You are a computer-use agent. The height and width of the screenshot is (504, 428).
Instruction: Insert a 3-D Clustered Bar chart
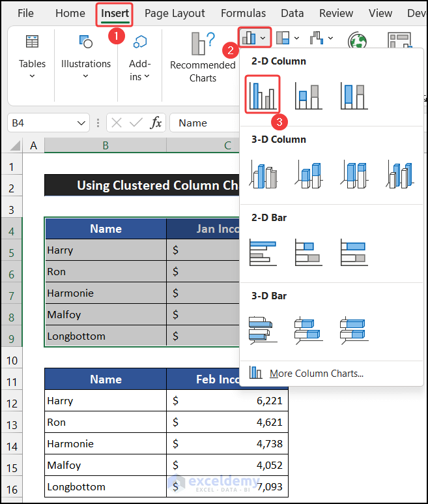click(263, 331)
